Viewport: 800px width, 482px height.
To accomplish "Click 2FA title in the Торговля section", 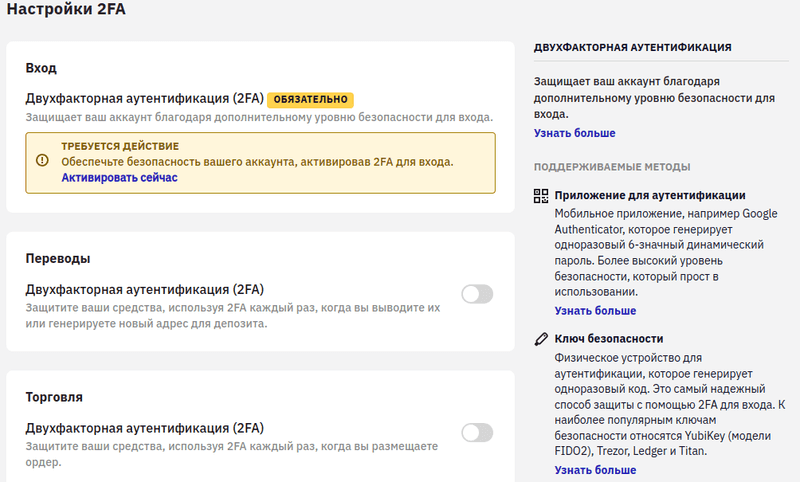I will 145,428.
